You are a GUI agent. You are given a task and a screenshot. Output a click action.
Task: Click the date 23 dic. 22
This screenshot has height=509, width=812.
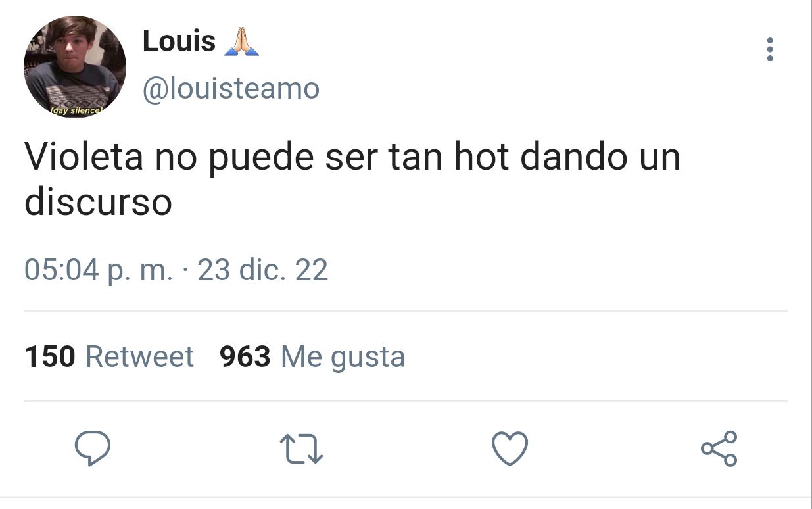263,270
